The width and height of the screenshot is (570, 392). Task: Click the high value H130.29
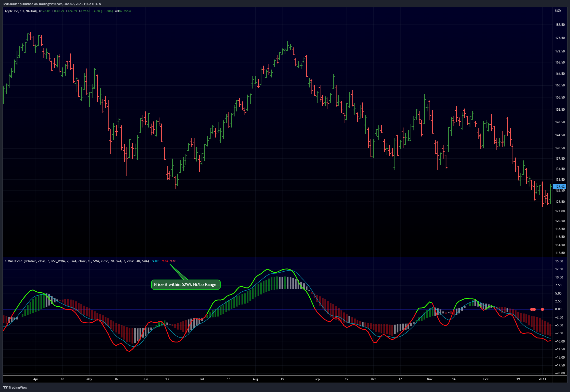(58, 11)
